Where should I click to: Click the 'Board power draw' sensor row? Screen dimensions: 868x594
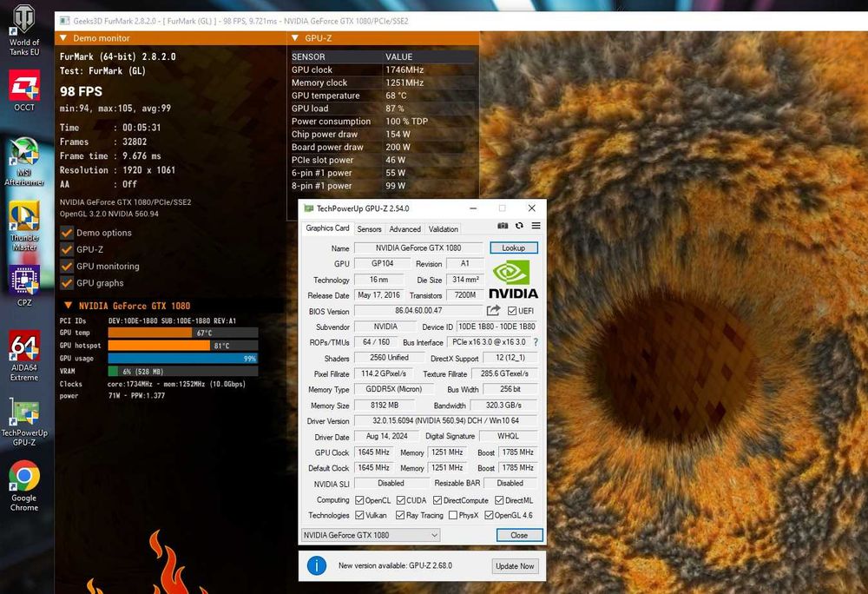pyautogui.click(x=384, y=148)
